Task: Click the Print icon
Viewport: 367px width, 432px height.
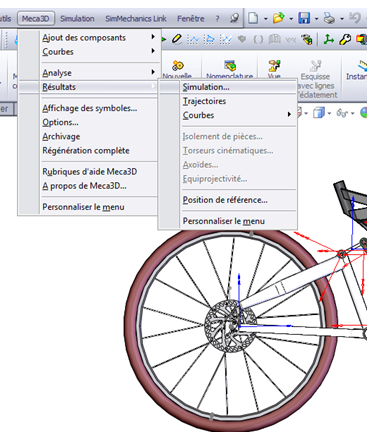Action: click(329, 18)
